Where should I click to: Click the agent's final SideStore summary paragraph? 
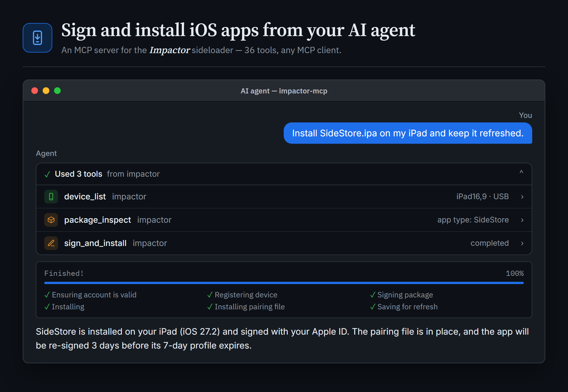[282, 339]
